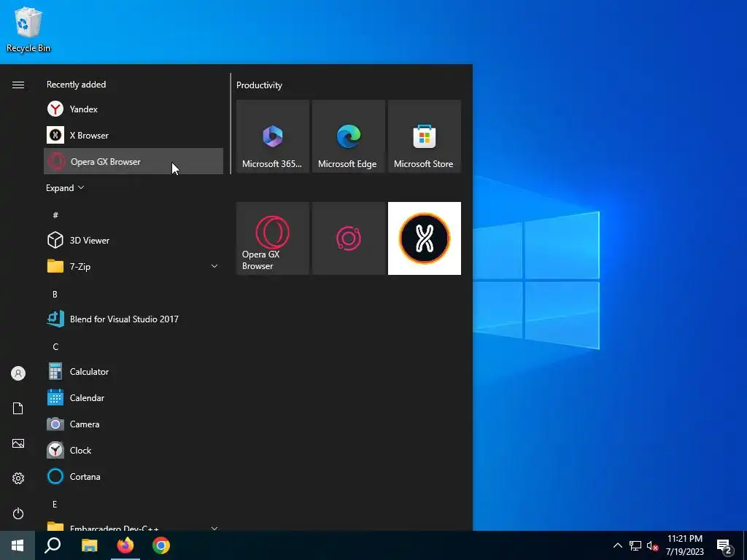Close Start menu via Windows Start button
This screenshot has width=747, height=560.
[x=18, y=545]
